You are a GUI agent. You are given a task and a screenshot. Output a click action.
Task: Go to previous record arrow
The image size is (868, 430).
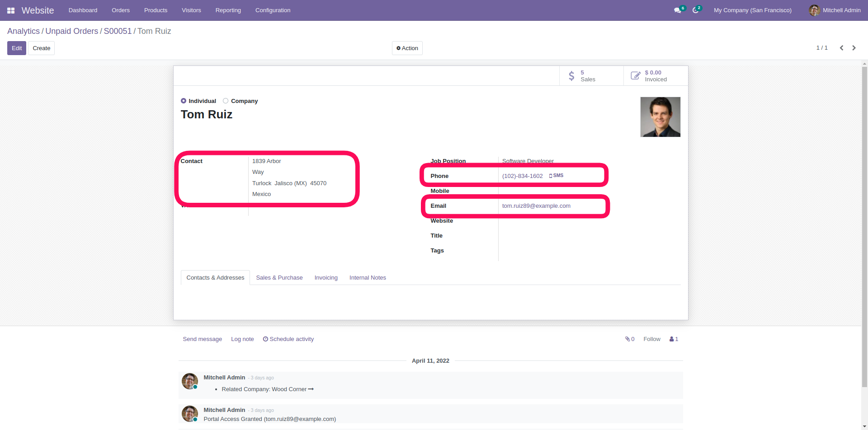point(841,48)
